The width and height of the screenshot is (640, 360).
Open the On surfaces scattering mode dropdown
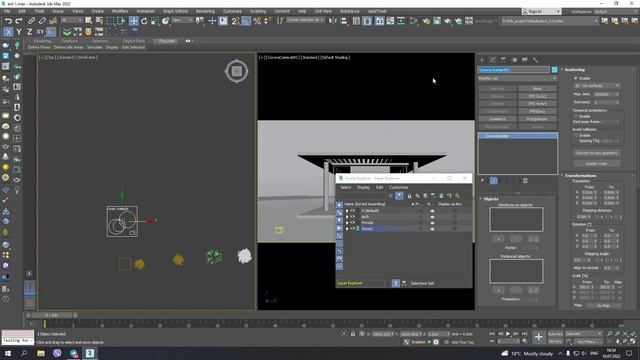[597, 86]
